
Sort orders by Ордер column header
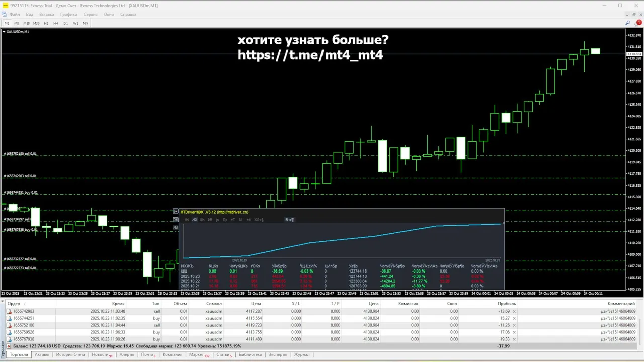click(14, 304)
